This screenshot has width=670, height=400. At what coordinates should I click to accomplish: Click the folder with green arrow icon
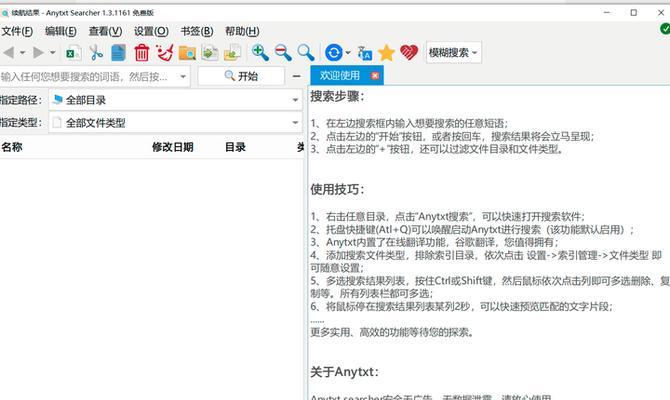pyautogui.click(x=232, y=53)
